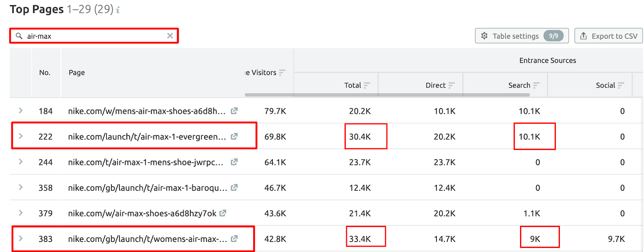Click the horizontal table scrollbar
644x252 pixels.
tap(386, 95)
